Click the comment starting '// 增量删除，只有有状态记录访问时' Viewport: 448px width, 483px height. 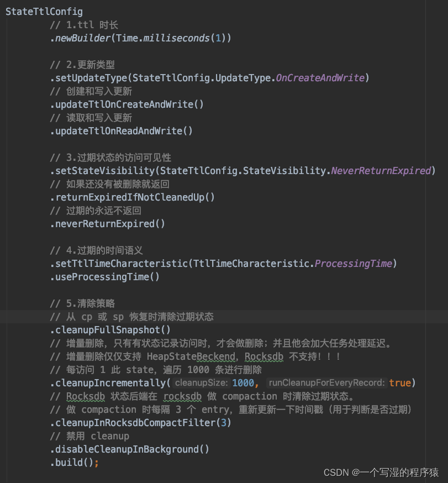pyautogui.click(x=221, y=343)
